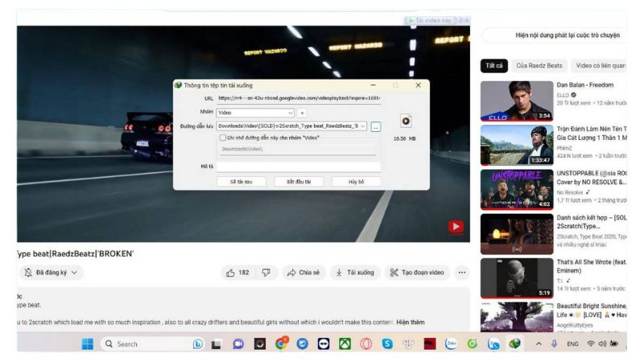Click the IDM icon in the dialog title bar
The width and height of the screenshot is (644, 362).
click(178, 85)
